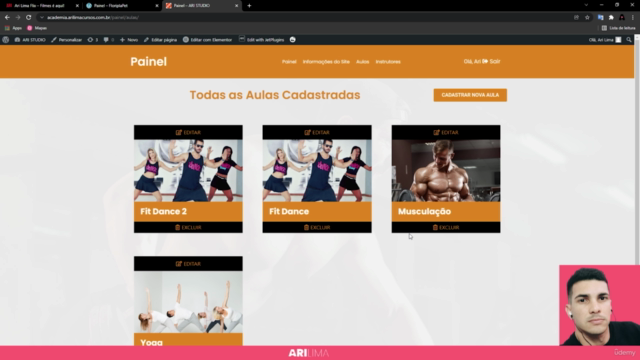This screenshot has height=360, width=640.
Task: Open the WordPress logo menu in admin bar
Action: tap(6, 40)
